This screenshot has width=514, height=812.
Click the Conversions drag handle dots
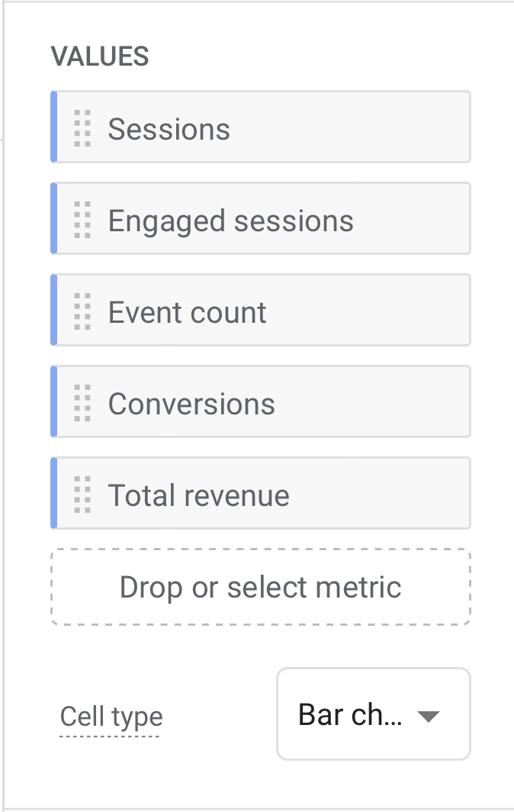point(82,402)
